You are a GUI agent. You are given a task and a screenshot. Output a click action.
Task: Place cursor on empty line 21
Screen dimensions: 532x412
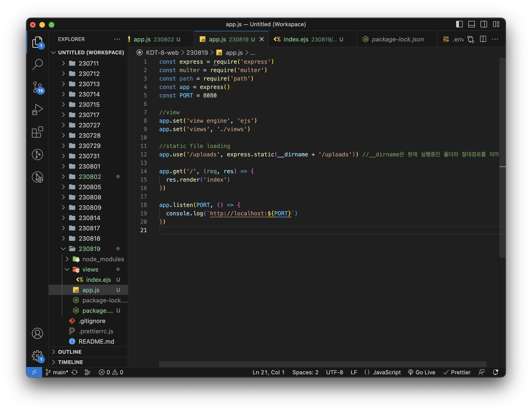329,230
